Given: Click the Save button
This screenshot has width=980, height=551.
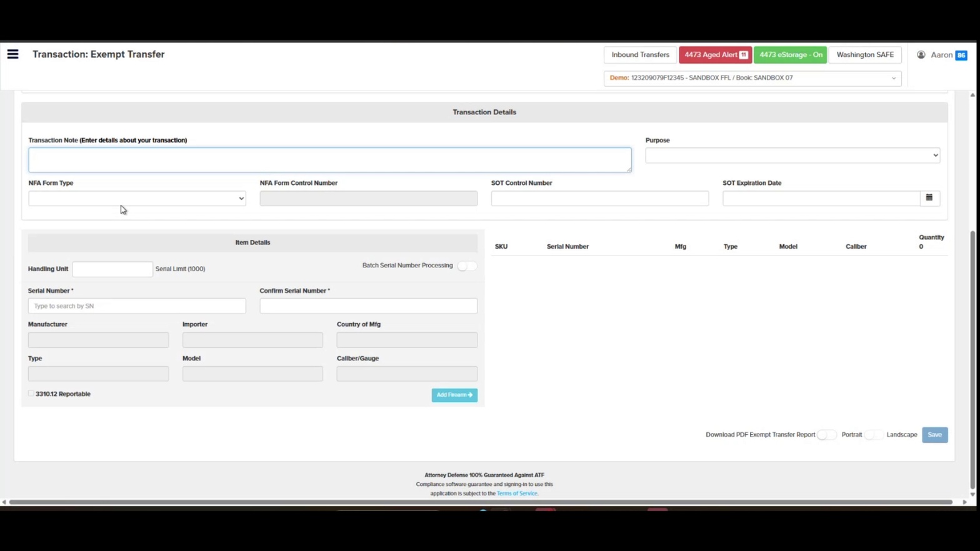Looking at the screenshot, I should coord(934,435).
